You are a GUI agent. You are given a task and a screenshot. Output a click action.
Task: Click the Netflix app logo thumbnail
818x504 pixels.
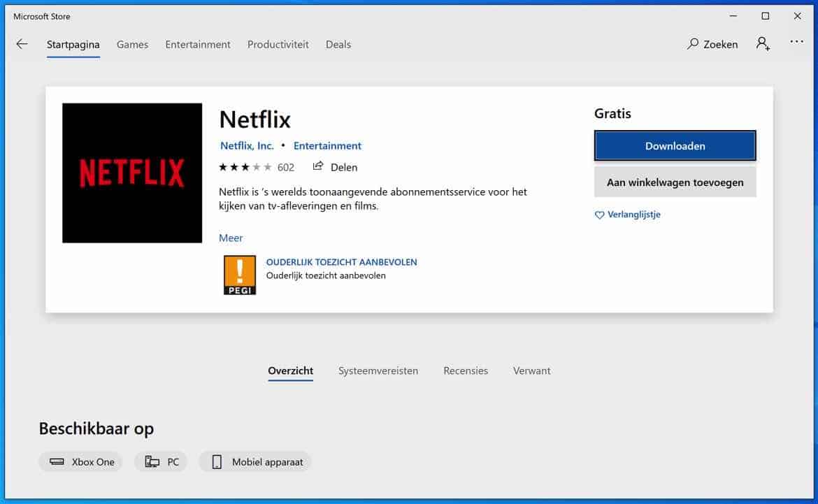pyautogui.click(x=132, y=173)
